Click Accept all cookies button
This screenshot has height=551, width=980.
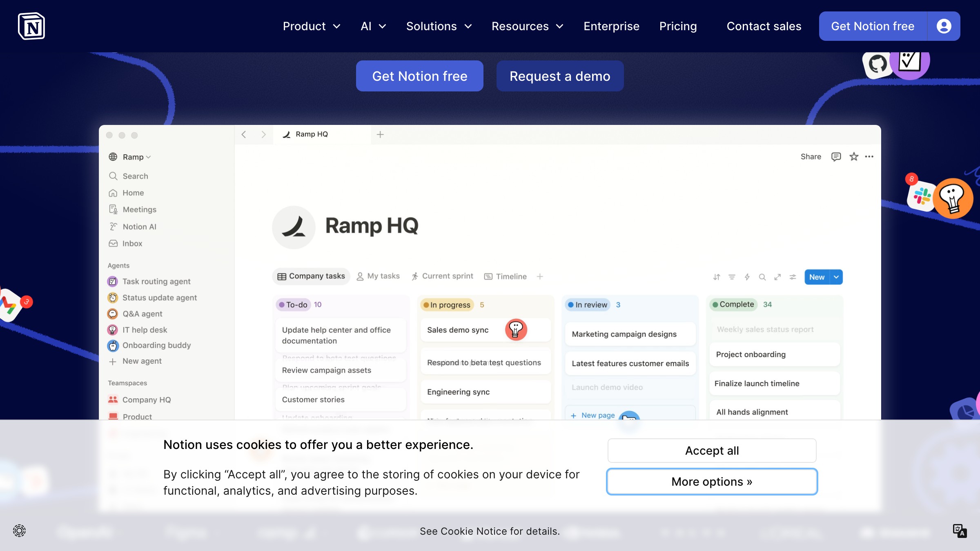coord(712,451)
